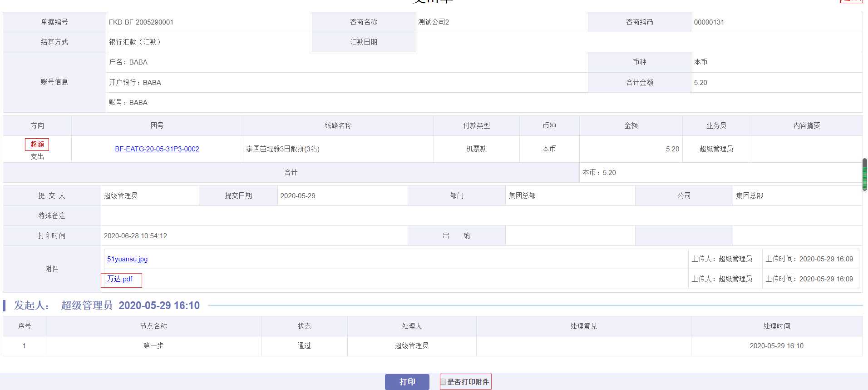Viewport: 868px width, 390px height.
Task: Select print time 2020-06-28 10:54:12
Action: pos(135,236)
